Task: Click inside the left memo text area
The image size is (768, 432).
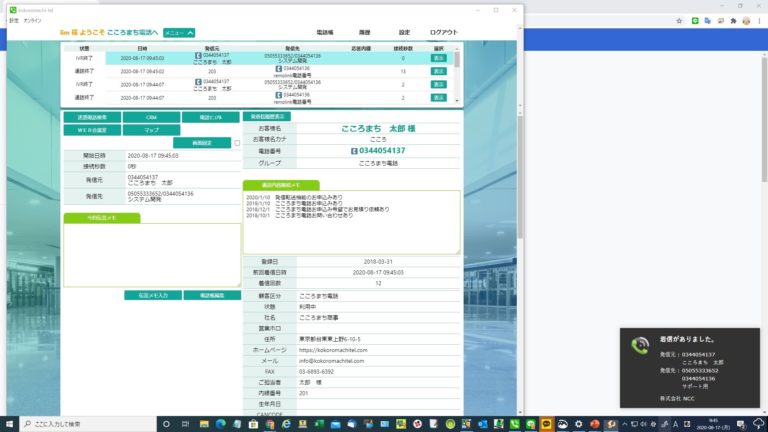Action: coord(152,255)
